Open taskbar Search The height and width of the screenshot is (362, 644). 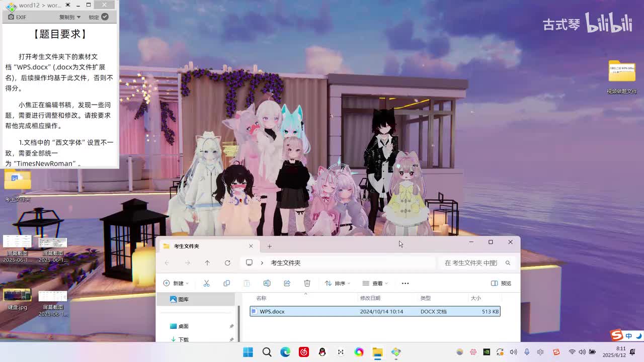coord(267,352)
